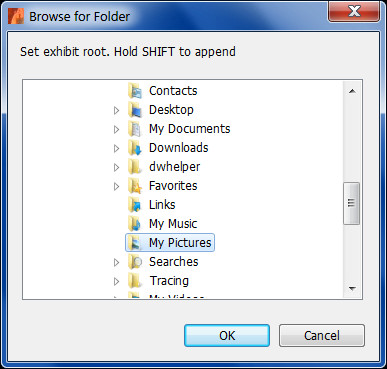Choose the Downloads folder icon

[135, 148]
